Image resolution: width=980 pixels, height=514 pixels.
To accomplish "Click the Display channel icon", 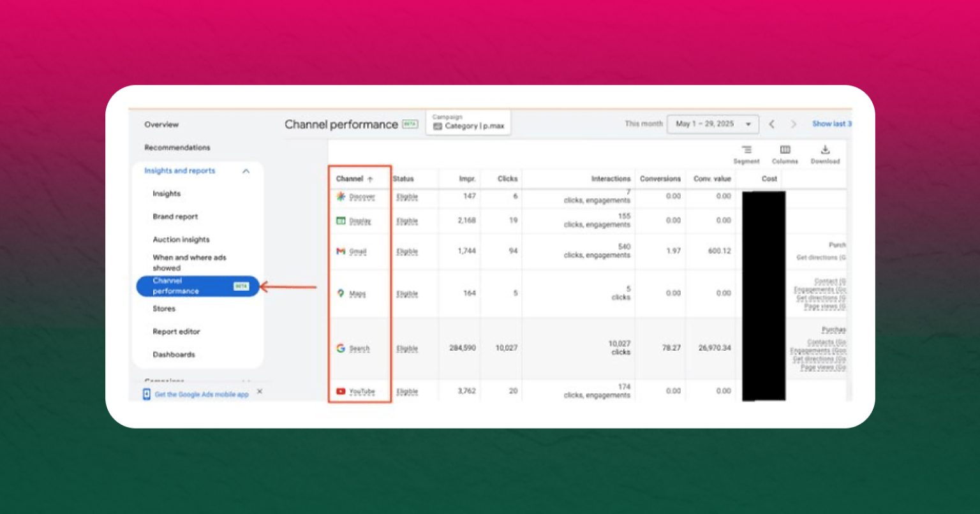I will 341,221.
